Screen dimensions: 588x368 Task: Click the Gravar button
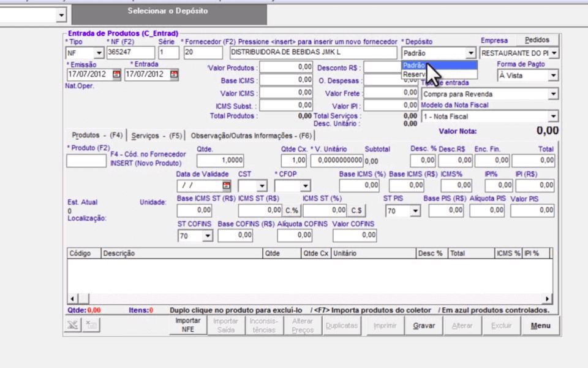click(424, 325)
